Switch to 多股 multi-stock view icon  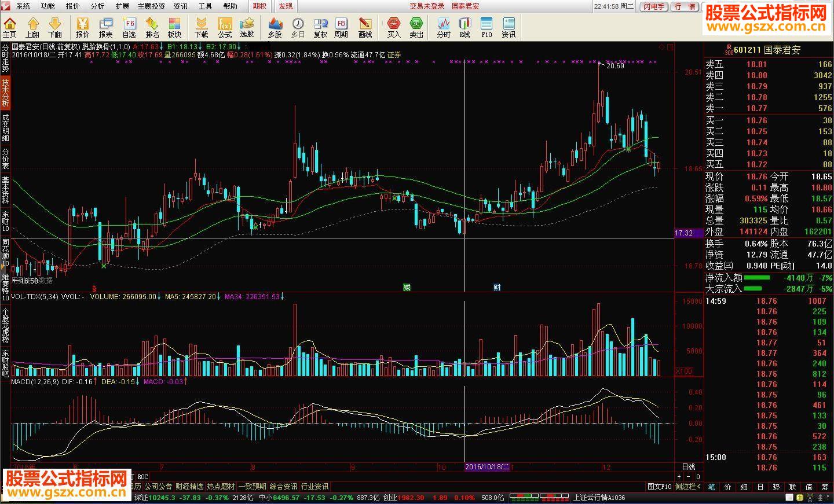click(275, 27)
